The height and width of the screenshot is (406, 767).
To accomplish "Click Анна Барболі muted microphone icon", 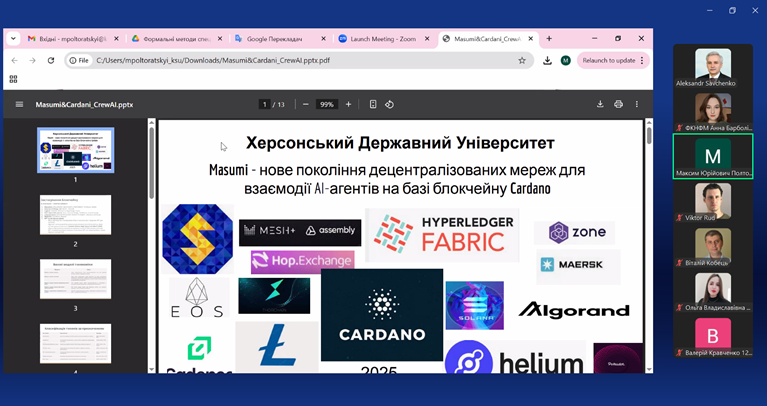I will coord(679,128).
